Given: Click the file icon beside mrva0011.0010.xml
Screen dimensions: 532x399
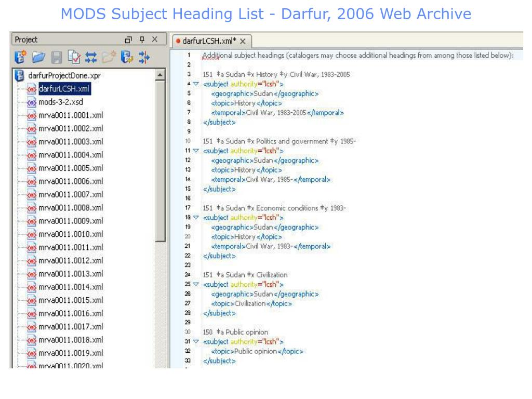Looking at the screenshot, I should [31, 234].
